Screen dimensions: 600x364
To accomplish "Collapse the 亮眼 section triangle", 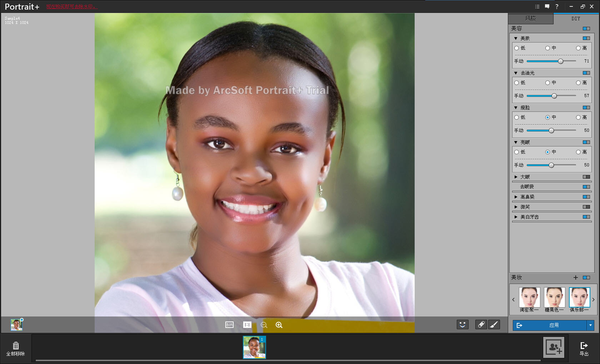I will point(516,142).
